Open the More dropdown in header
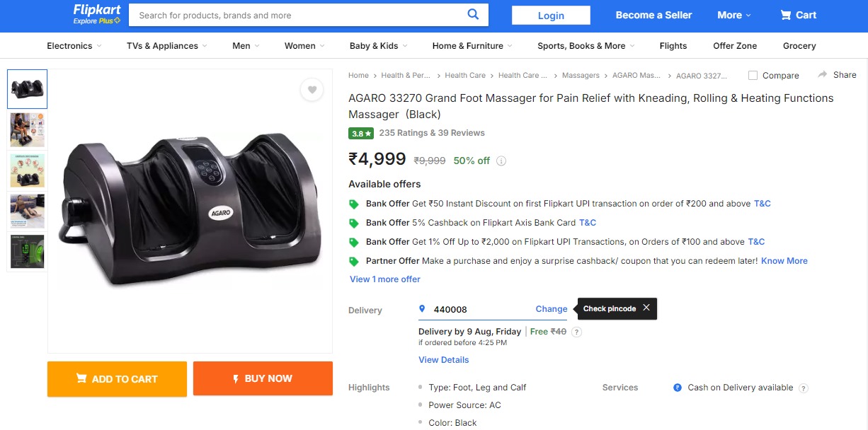The width and height of the screenshot is (868, 430). pos(733,15)
